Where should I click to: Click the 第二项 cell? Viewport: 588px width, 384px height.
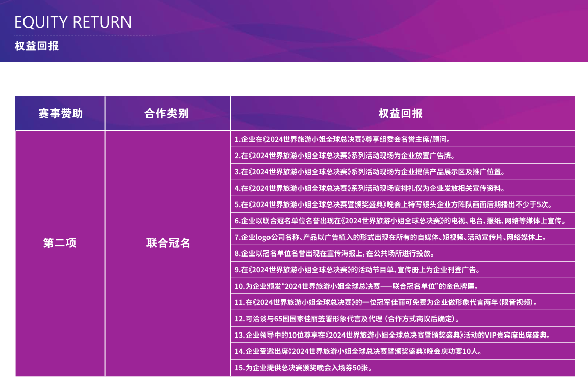tap(60, 253)
